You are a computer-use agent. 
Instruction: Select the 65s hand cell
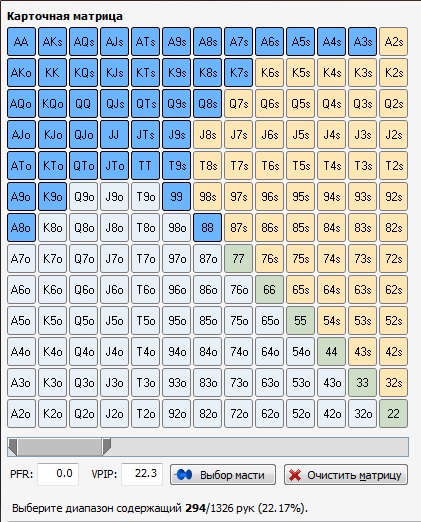tap(300, 290)
